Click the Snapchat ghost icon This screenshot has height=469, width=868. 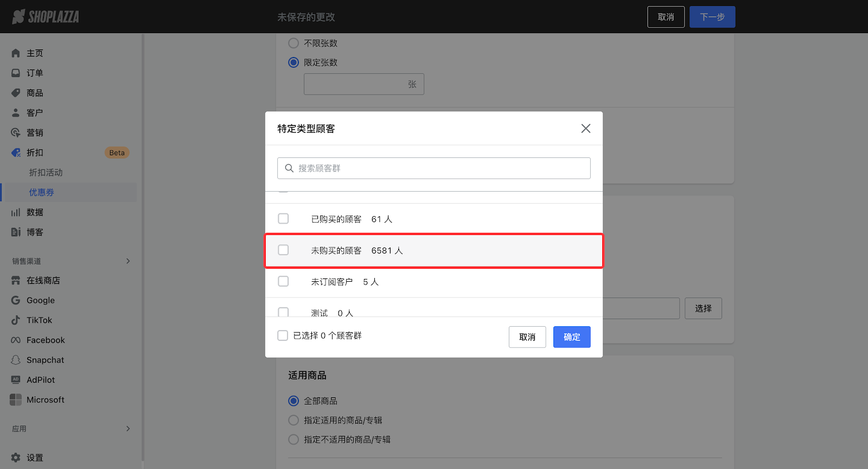tap(16, 360)
